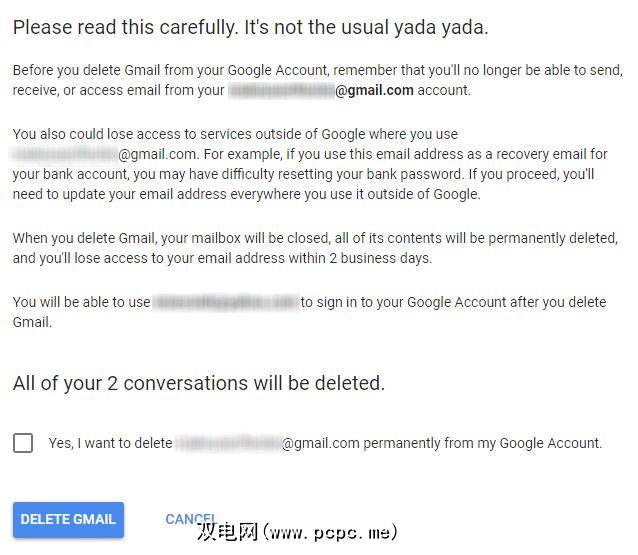This screenshot has width=638, height=555.
Task: Click the 'You will be able to use' text
Action: pyautogui.click(x=82, y=302)
